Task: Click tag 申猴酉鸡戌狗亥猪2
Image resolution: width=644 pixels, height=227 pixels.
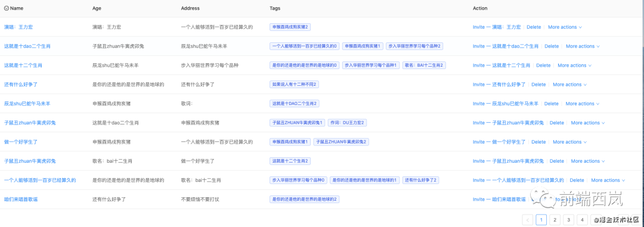Action: click(290, 27)
